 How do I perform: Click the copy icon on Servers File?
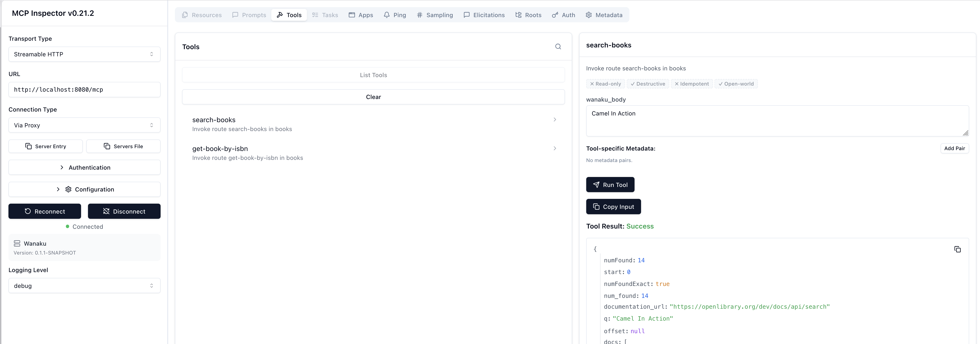pyautogui.click(x=107, y=146)
